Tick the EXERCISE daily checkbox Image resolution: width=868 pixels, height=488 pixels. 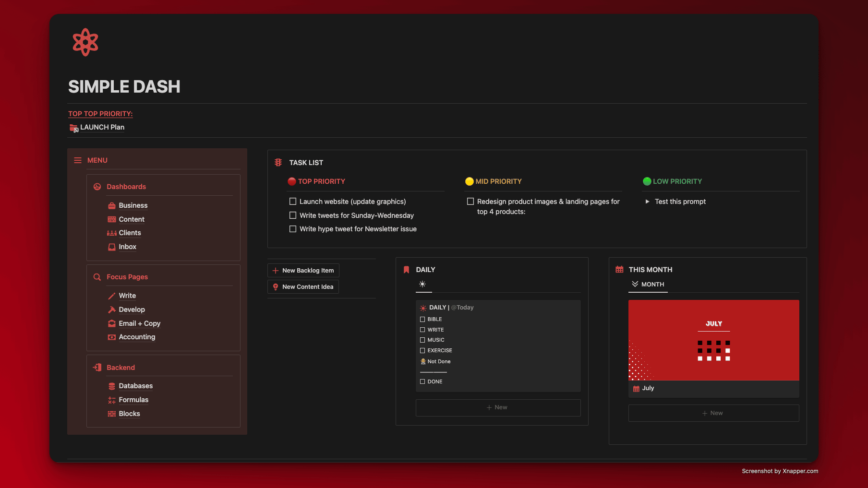[x=422, y=351]
